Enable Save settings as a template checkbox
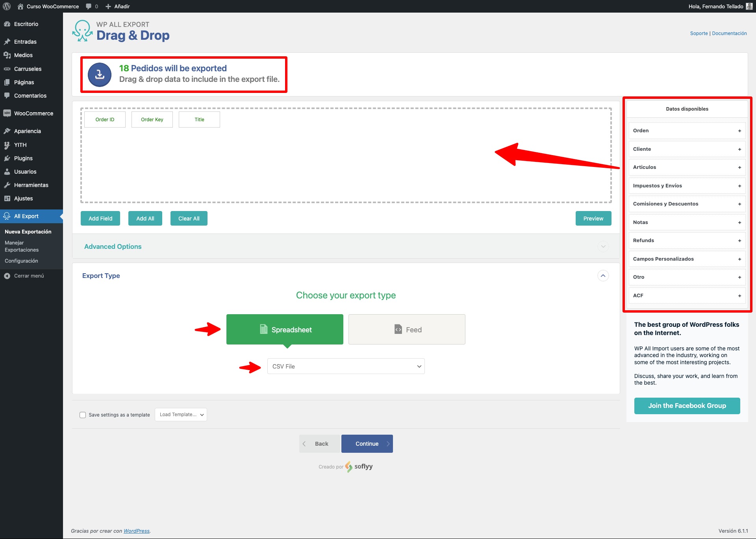The height and width of the screenshot is (539, 756). tap(83, 415)
